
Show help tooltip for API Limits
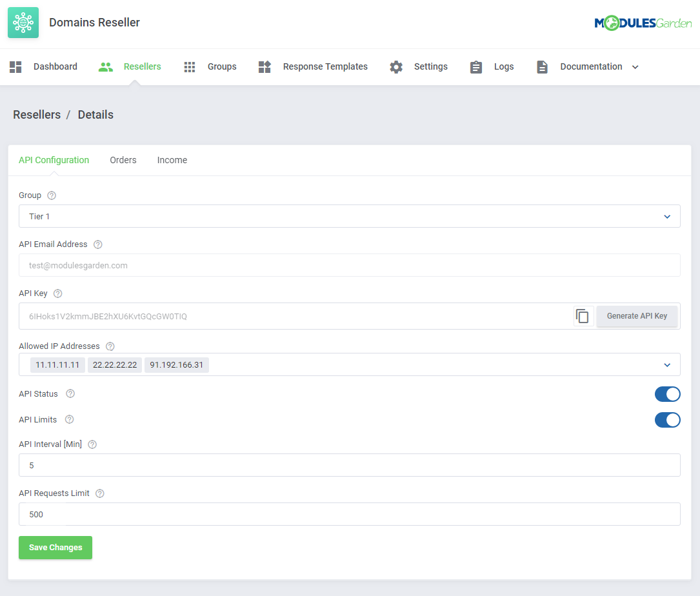coord(69,420)
